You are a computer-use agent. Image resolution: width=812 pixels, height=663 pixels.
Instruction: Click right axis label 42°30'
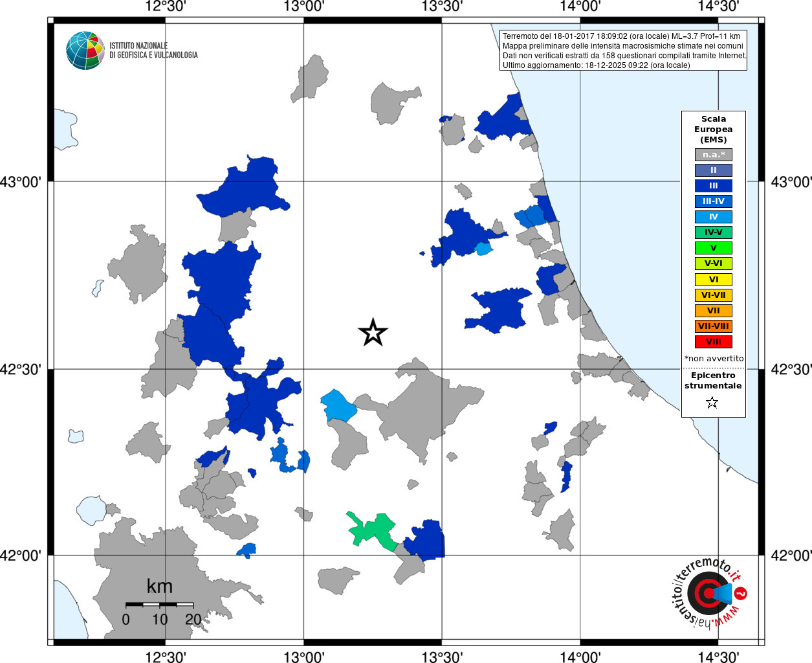click(x=791, y=370)
